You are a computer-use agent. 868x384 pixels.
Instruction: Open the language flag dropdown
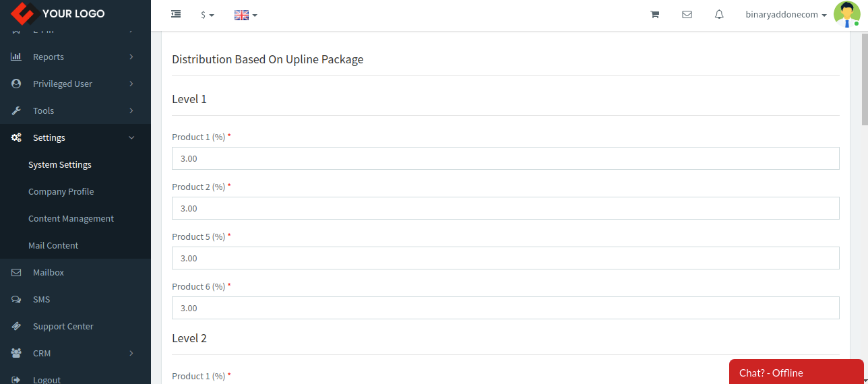tap(246, 15)
